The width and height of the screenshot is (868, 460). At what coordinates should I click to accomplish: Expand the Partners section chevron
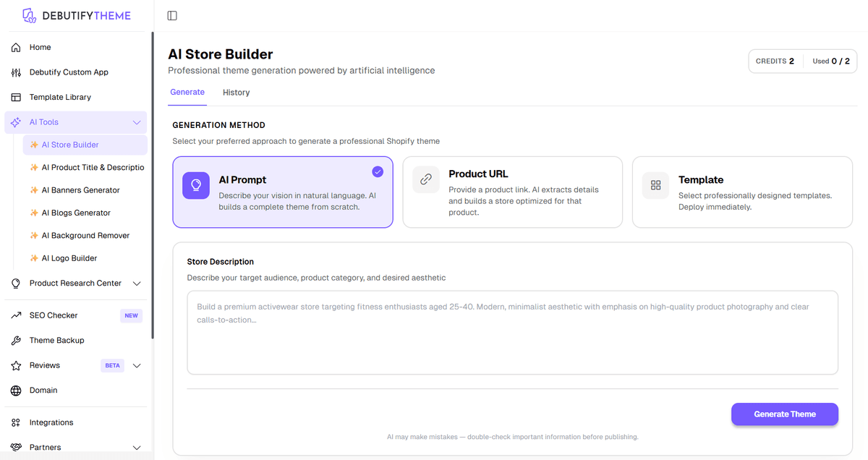coord(137,448)
